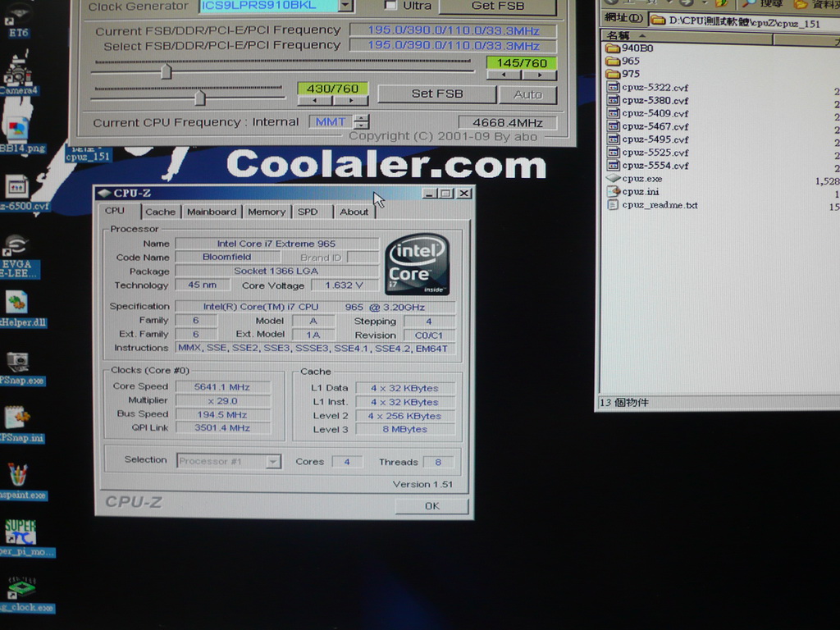This screenshot has width=840, height=630.
Task: Select cpuz-5380.cvf file in Explorer
Action: [x=648, y=100]
